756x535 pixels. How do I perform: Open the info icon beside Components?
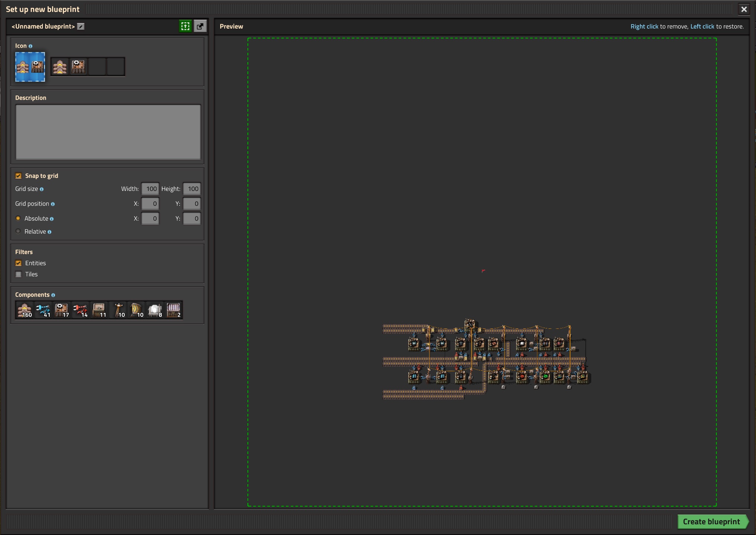pyautogui.click(x=53, y=295)
